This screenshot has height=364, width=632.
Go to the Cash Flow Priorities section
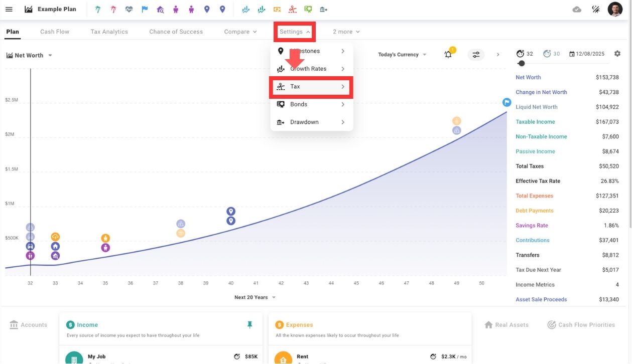click(581, 325)
